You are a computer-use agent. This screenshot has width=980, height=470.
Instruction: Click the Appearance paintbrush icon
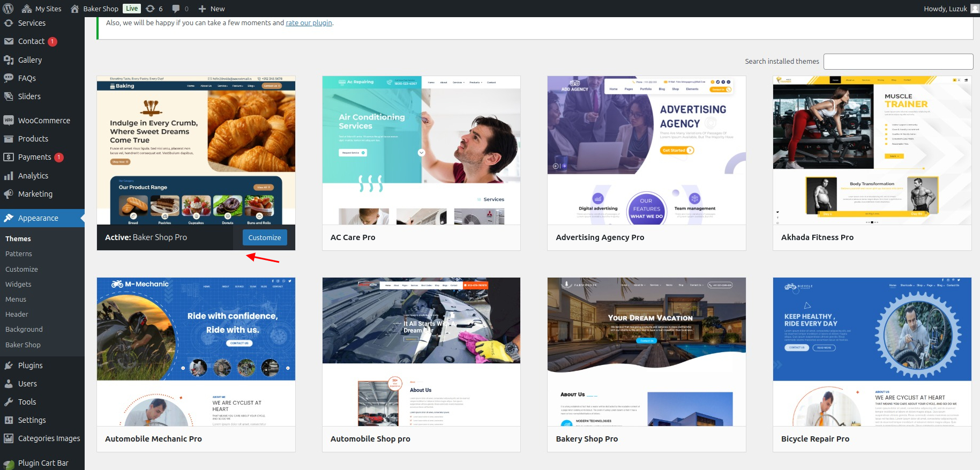[x=9, y=218]
